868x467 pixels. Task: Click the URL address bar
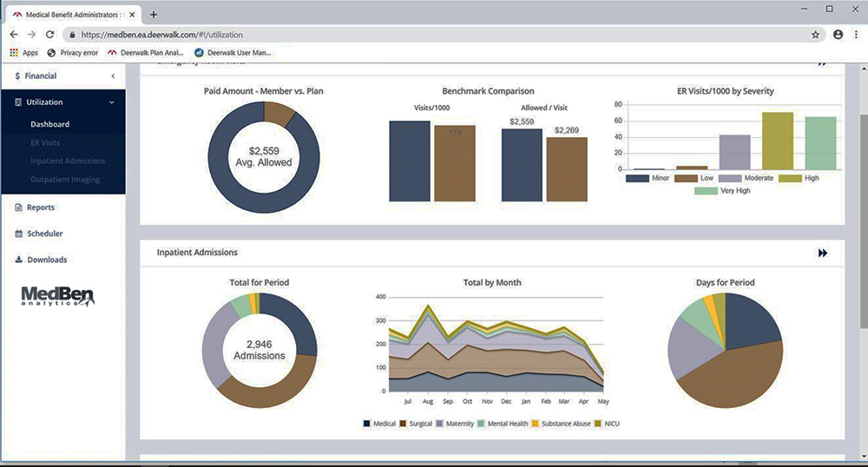[x=434, y=35]
